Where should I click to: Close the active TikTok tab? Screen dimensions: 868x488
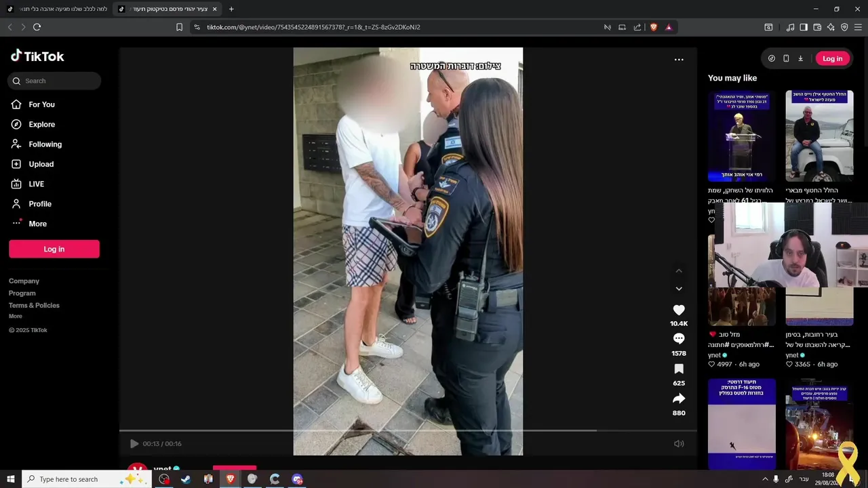point(215,9)
